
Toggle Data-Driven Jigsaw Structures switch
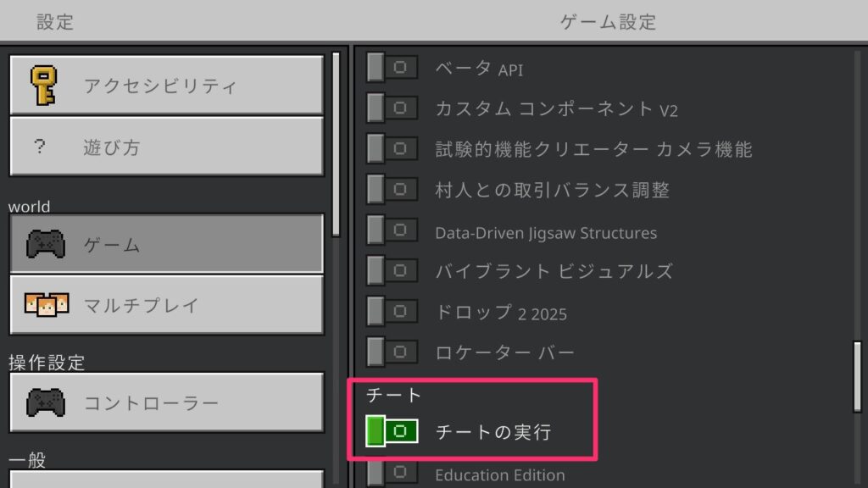[392, 230]
